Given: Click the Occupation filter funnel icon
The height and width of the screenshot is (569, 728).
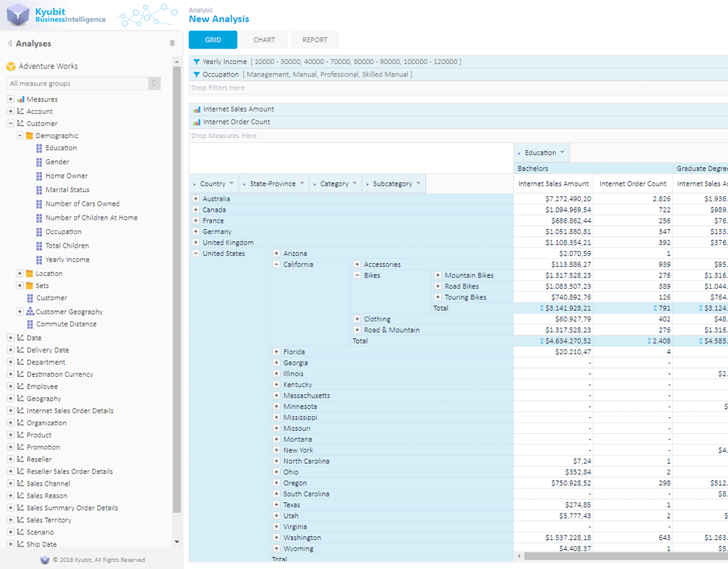Looking at the screenshot, I should click(x=196, y=74).
